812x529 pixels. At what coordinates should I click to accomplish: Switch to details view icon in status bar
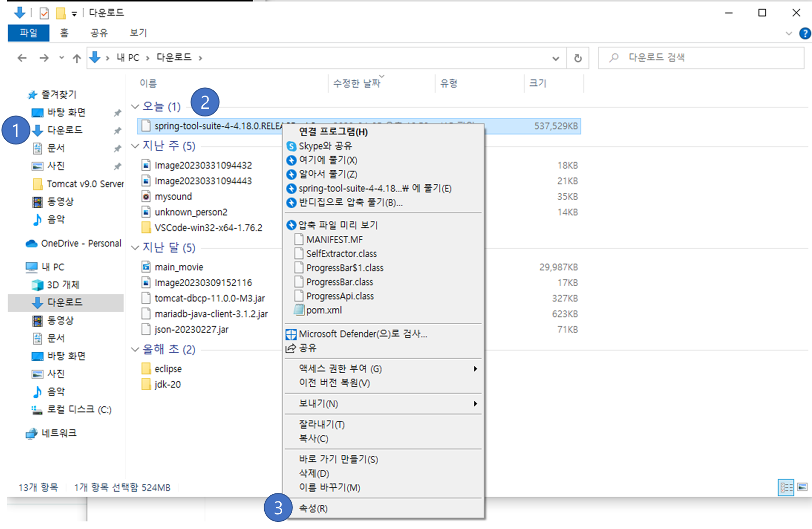click(786, 487)
